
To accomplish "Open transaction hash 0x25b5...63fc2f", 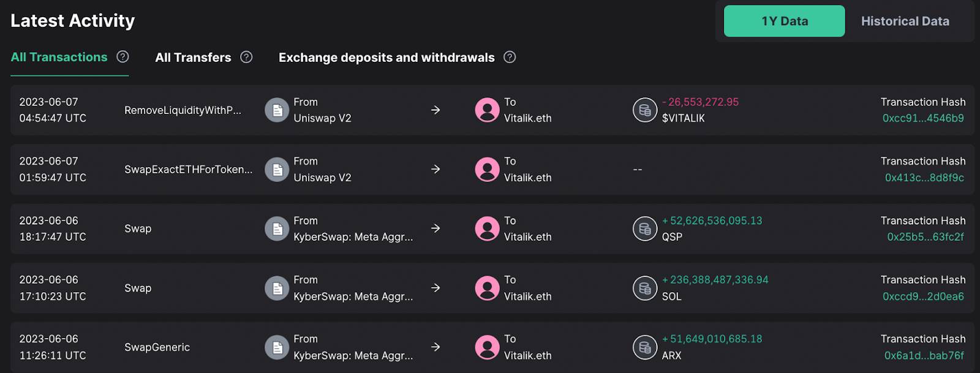I will point(925,237).
